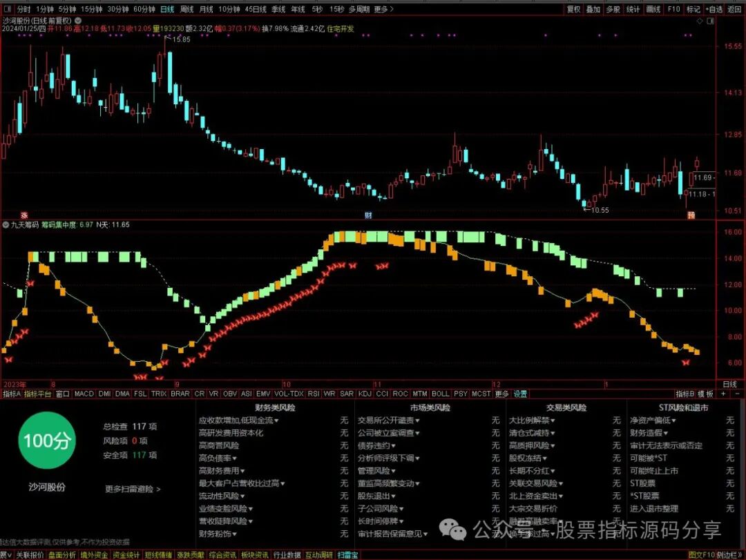Expand 财务造假 risk item
Image resolution: width=746 pixels, height=560 pixels.
649,433
